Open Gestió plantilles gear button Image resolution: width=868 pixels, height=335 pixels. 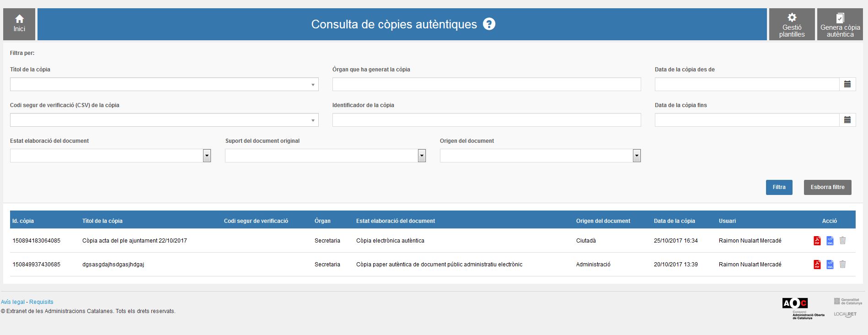pyautogui.click(x=792, y=24)
